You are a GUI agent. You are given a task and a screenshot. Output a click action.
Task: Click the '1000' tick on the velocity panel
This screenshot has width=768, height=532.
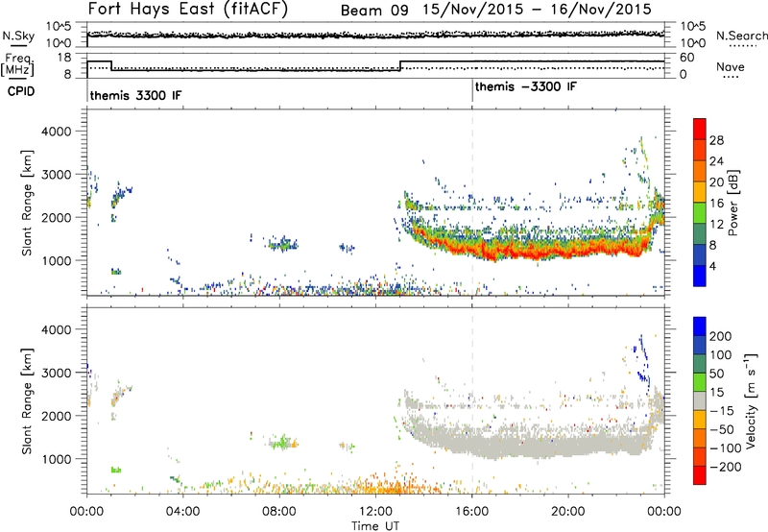point(57,459)
